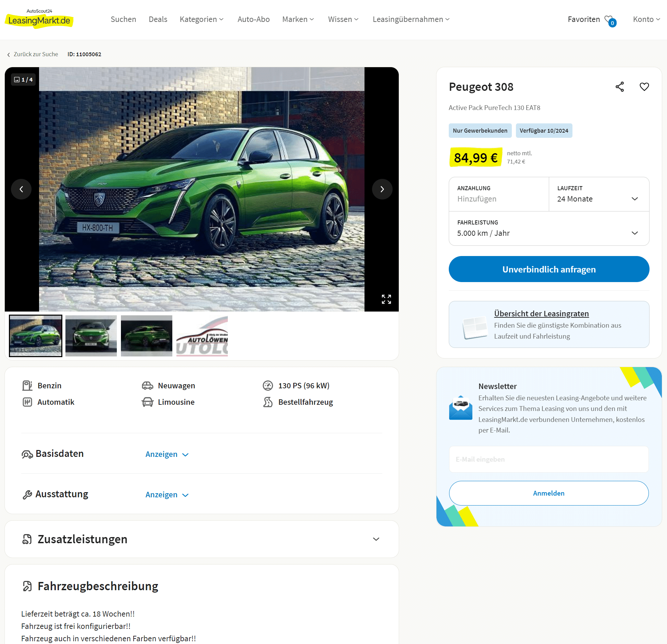Click Zurück zur Suche link

click(x=36, y=54)
